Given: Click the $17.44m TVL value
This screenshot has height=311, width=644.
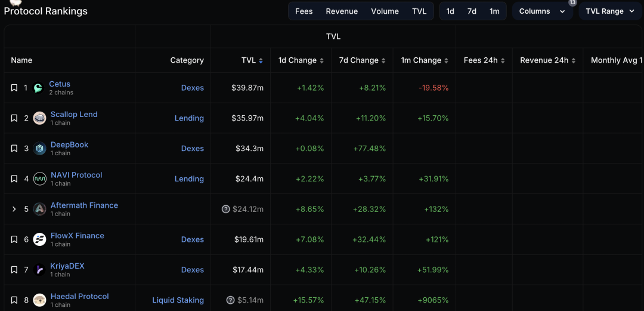Looking at the screenshot, I should point(248,270).
